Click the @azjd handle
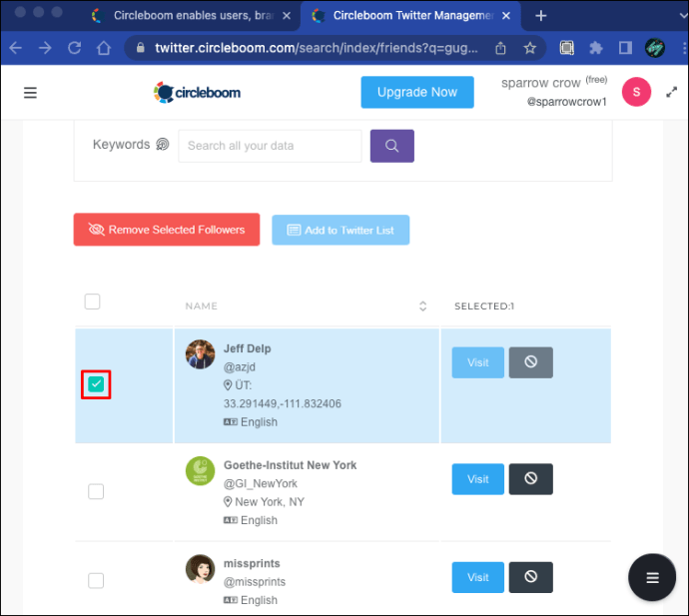This screenshot has width=689, height=616. 240,366
